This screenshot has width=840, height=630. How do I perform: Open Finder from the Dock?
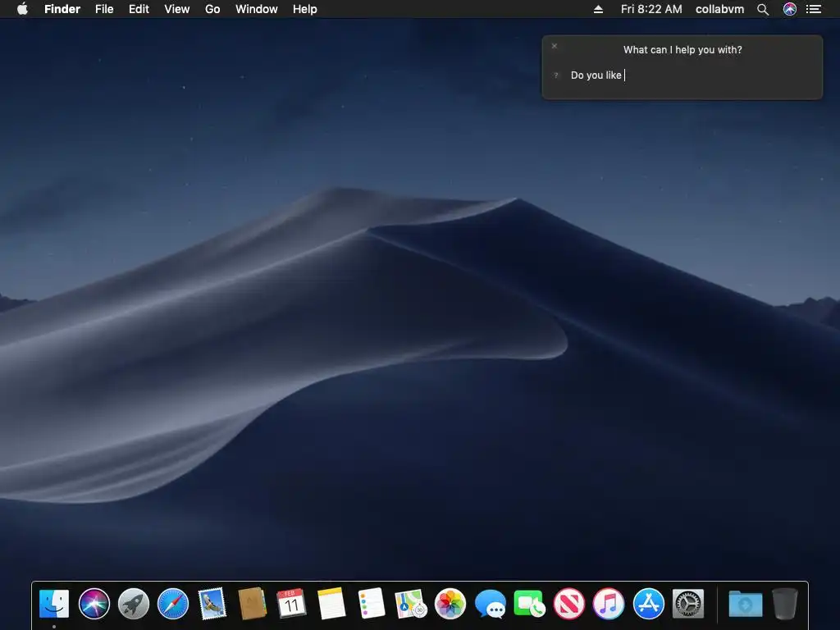pos(54,604)
